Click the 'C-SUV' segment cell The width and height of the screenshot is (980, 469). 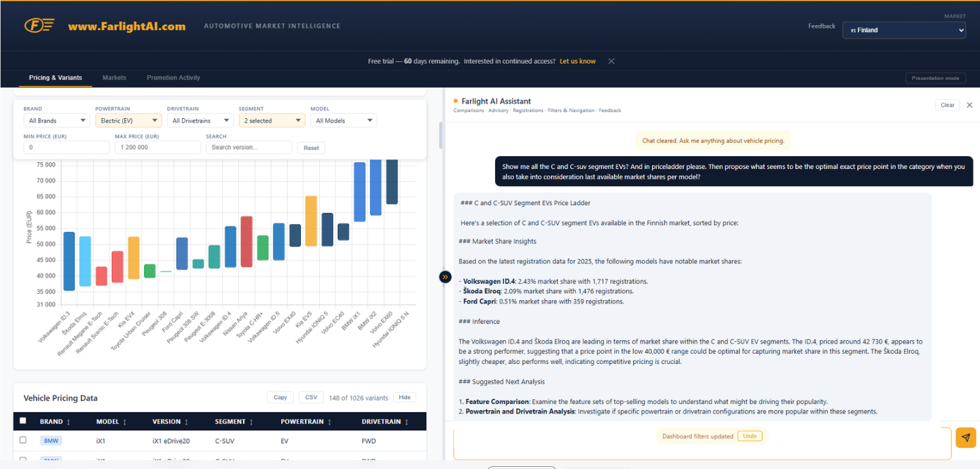[225, 441]
